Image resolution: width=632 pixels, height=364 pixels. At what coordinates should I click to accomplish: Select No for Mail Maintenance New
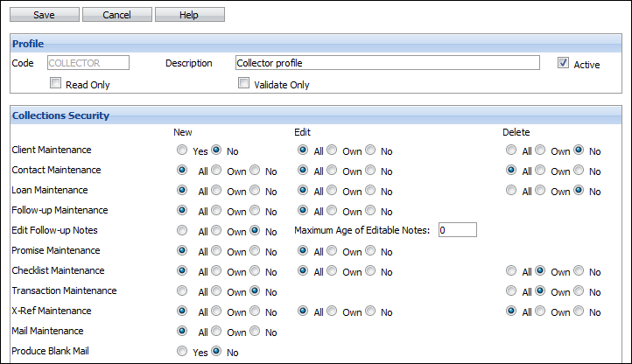(x=255, y=332)
